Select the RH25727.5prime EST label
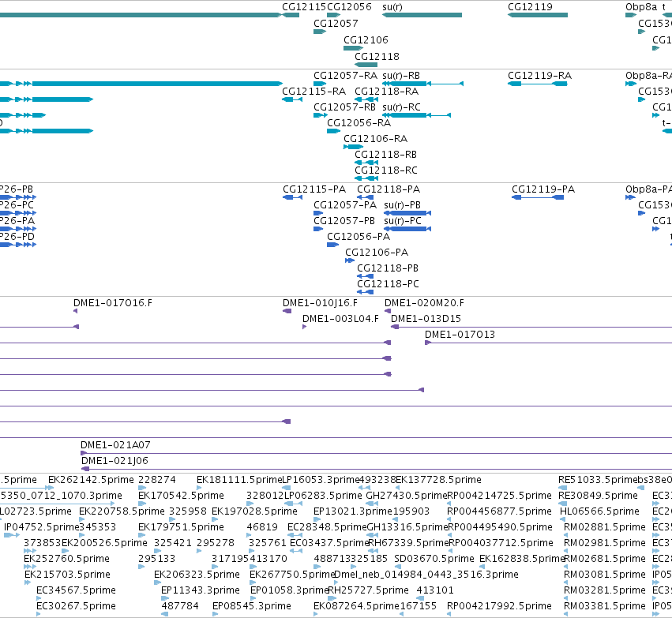This screenshot has height=618, width=672. 368,590
